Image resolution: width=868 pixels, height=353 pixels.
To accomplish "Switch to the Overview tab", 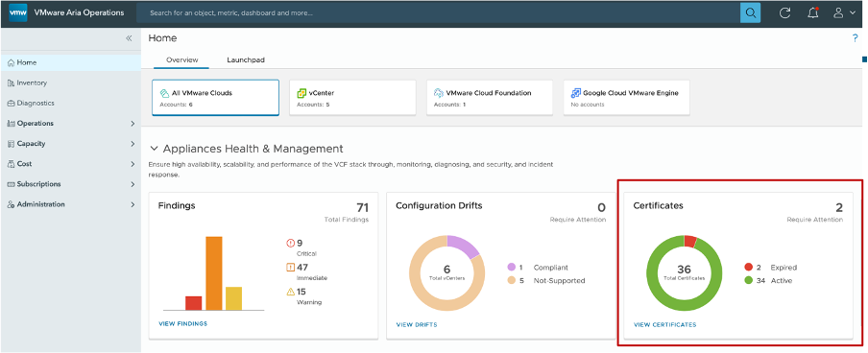I will [182, 59].
